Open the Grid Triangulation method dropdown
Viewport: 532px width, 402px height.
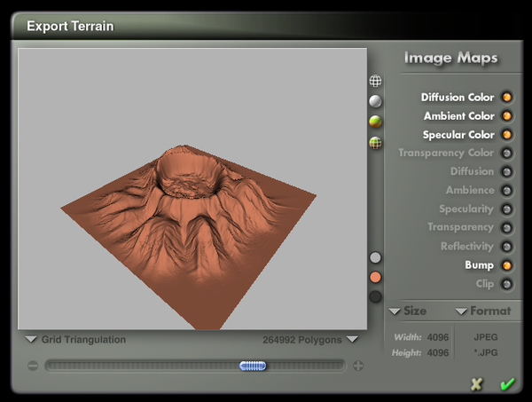[x=75, y=340]
